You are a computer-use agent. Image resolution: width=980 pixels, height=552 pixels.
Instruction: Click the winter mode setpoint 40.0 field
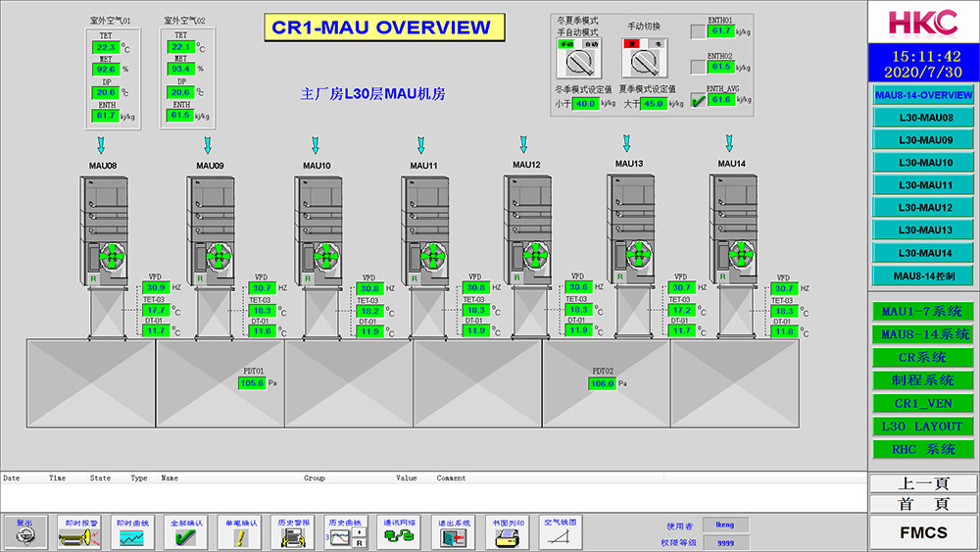point(585,104)
